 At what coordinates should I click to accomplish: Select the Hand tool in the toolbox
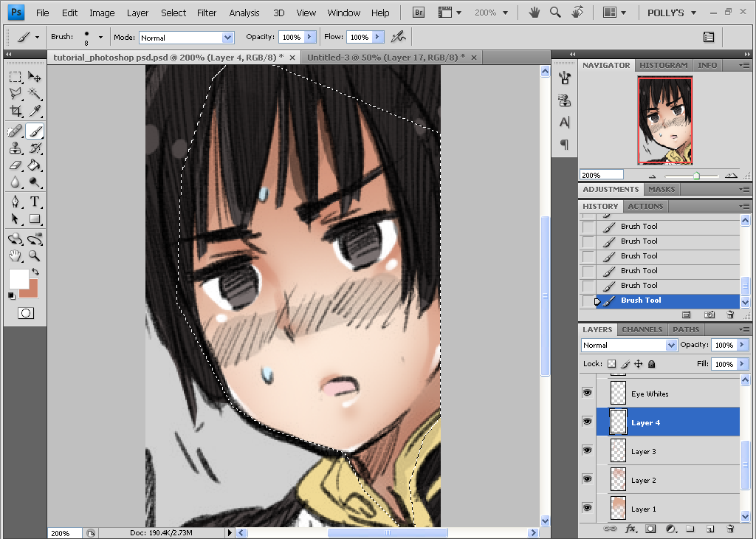[x=16, y=255]
